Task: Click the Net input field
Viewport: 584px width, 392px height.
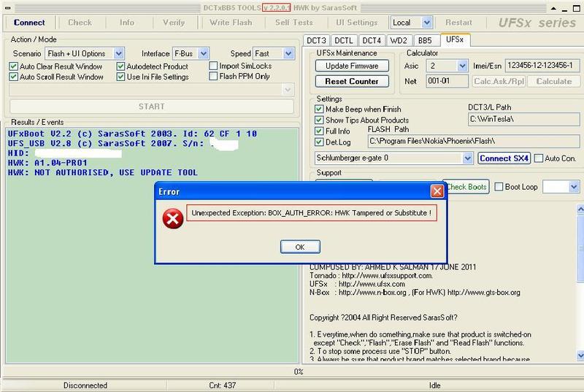Action: (x=447, y=81)
